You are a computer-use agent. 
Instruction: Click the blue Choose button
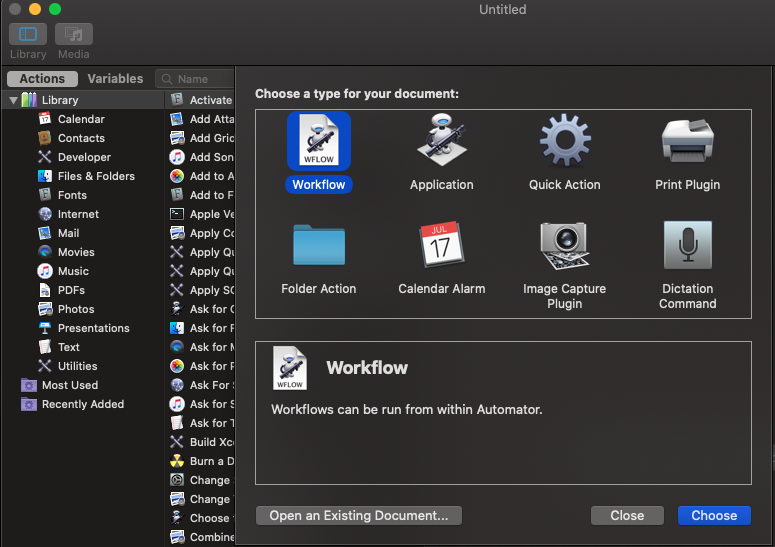714,515
